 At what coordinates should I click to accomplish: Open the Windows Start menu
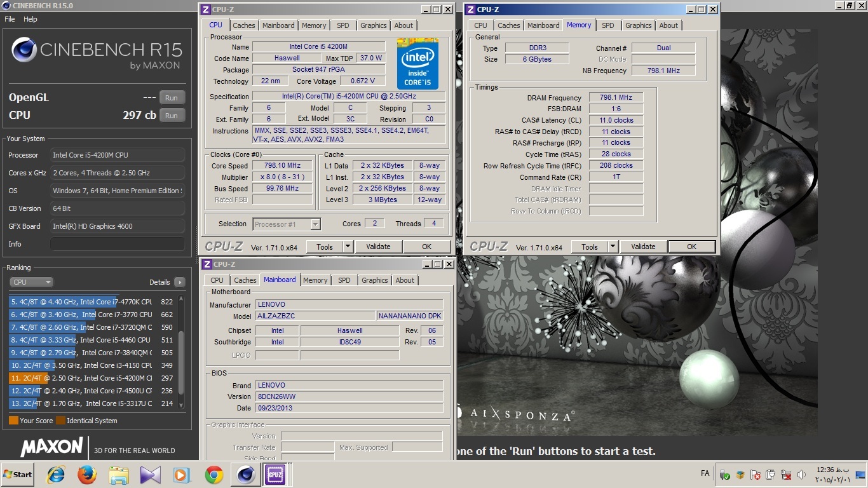(17, 475)
